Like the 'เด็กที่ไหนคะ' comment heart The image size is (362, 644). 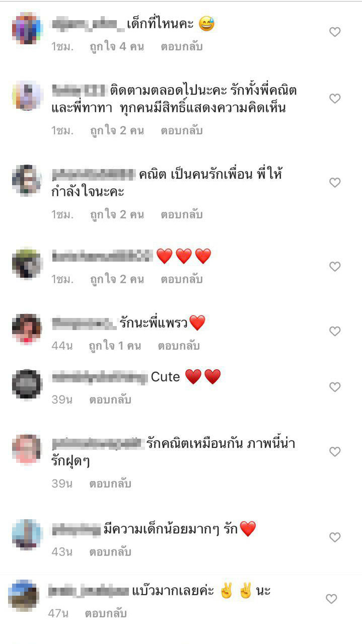[335, 32]
